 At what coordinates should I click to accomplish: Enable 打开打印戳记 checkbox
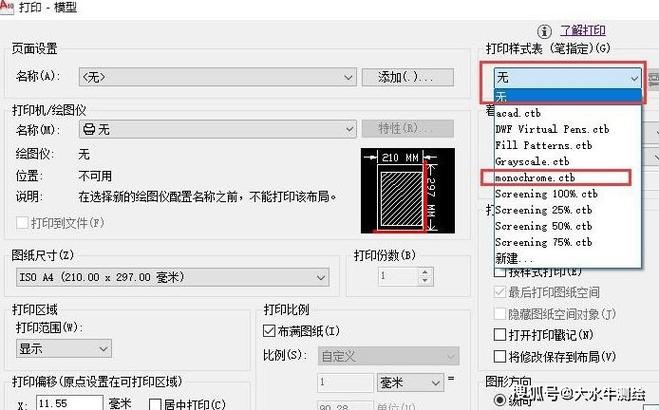(501, 334)
